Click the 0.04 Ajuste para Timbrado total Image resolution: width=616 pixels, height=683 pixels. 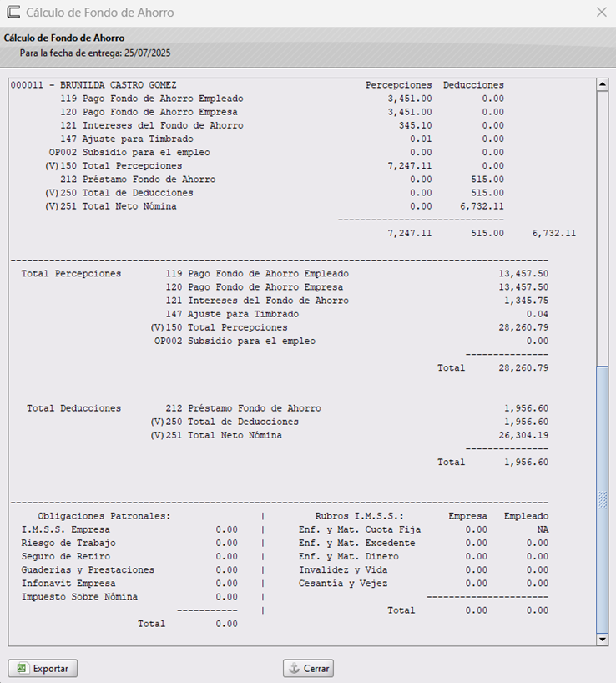tap(538, 314)
